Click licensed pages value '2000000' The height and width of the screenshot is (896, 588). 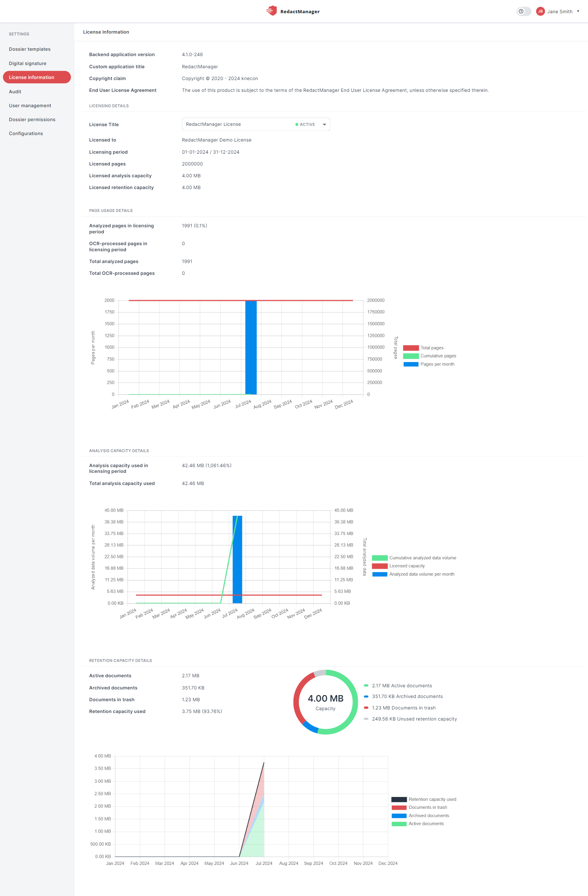click(x=192, y=164)
